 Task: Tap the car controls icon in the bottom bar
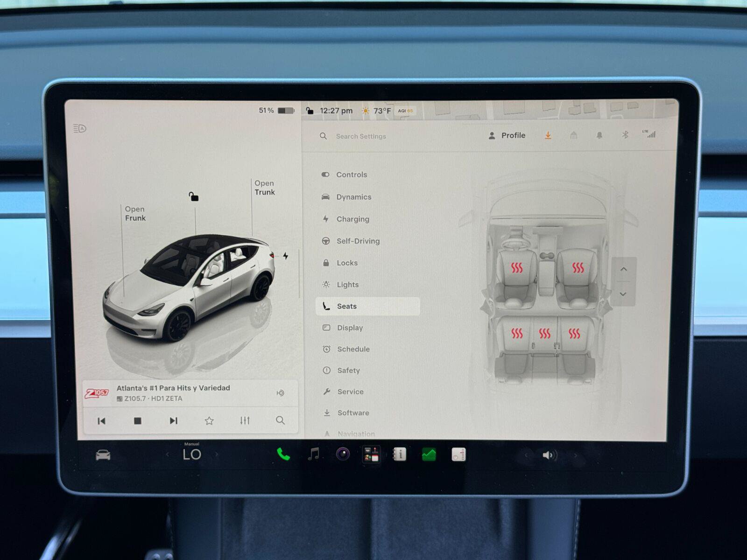tap(103, 455)
